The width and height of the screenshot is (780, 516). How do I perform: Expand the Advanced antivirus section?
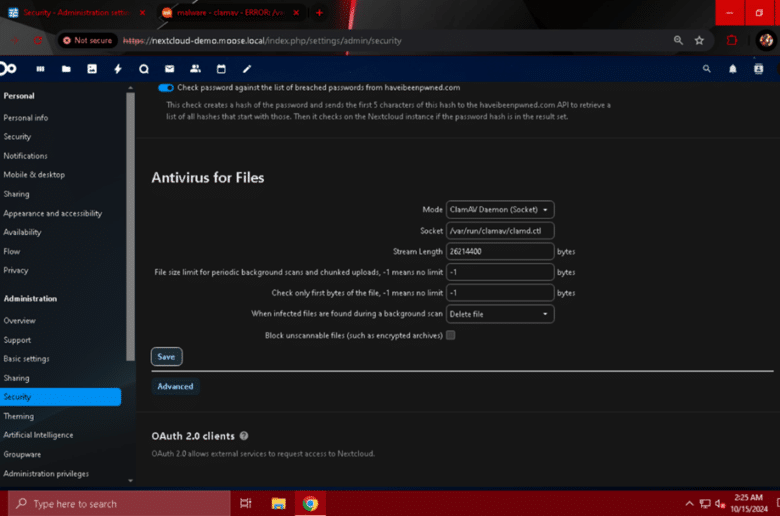click(x=175, y=386)
